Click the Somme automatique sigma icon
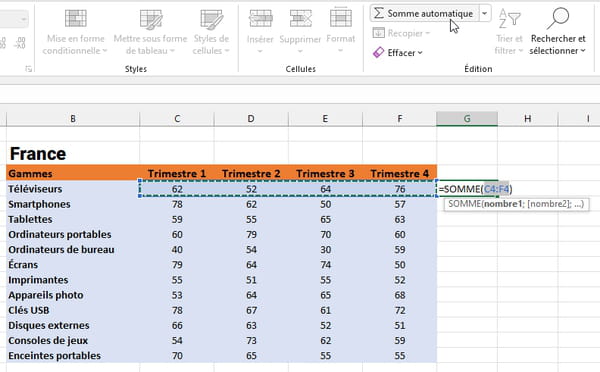The image size is (600, 372). [379, 13]
